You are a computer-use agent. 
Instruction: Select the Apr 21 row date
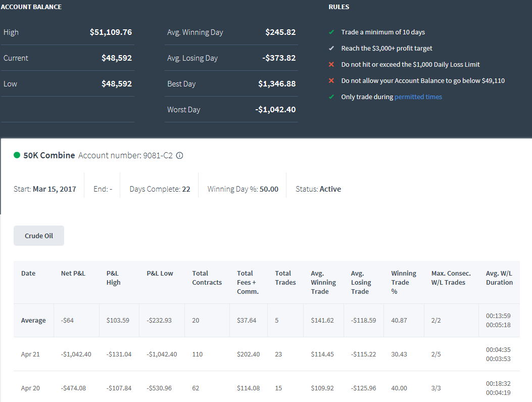(x=30, y=354)
